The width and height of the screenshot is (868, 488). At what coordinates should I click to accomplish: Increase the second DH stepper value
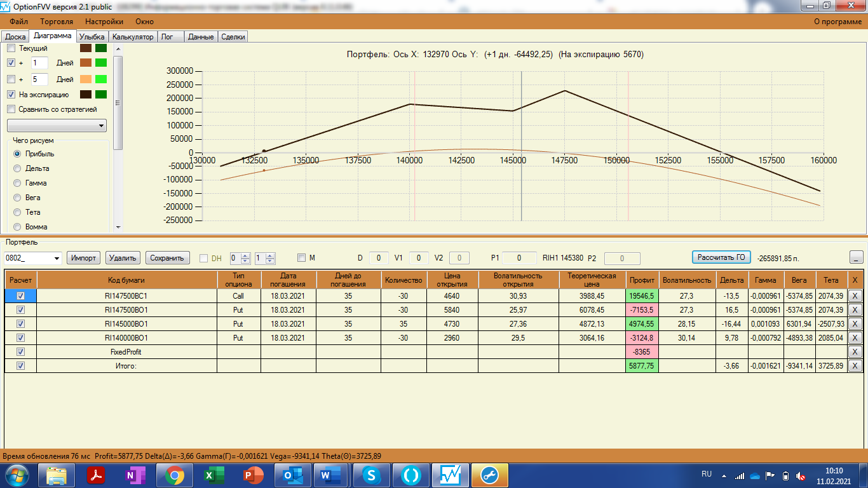[270, 255]
